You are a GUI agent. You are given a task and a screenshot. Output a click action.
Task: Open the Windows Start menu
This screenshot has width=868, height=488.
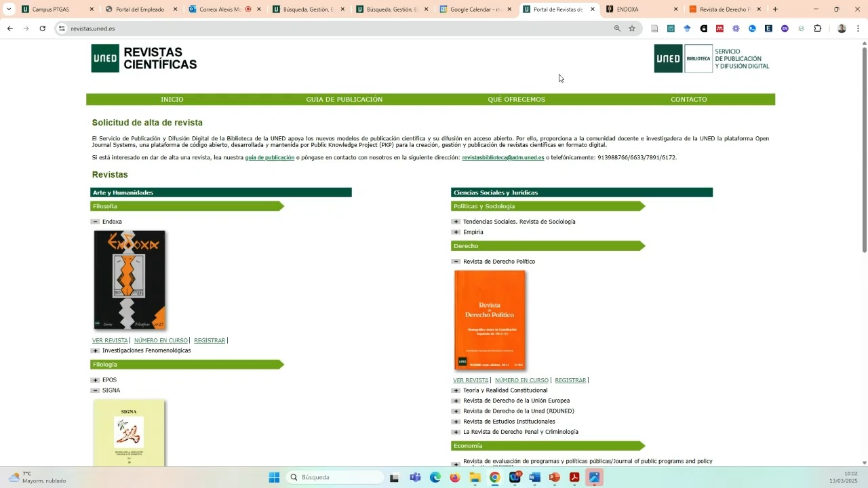pyautogui.click(x=274, y=477)
